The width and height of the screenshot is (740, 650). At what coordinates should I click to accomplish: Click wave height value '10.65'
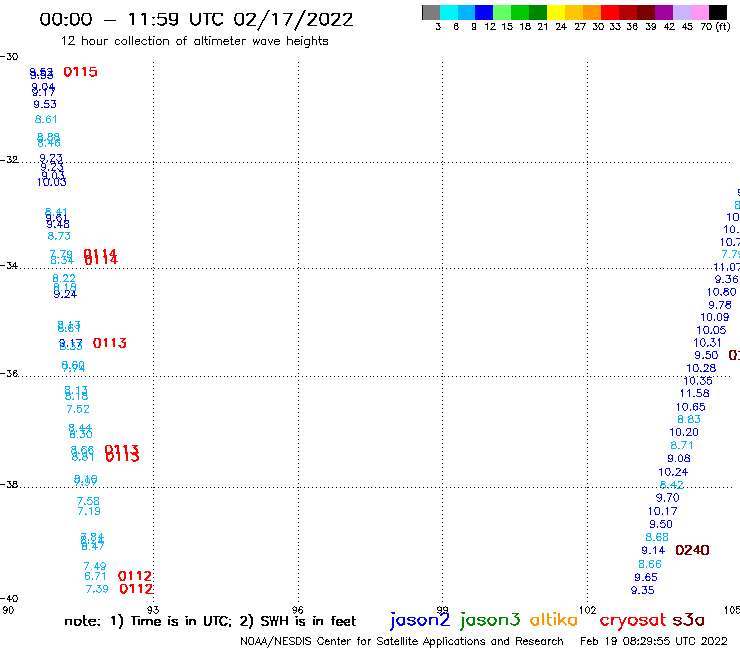pyautogui.click(x=690, y=407)
